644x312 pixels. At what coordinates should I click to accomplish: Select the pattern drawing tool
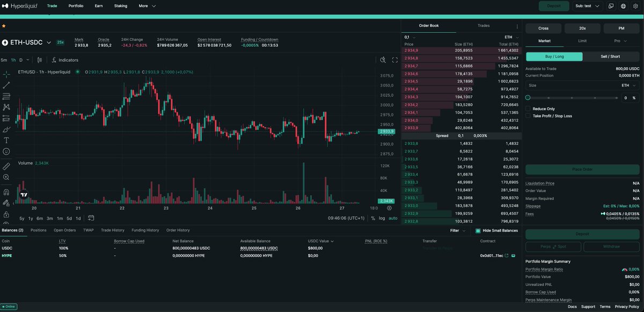(x=6, y=107)
